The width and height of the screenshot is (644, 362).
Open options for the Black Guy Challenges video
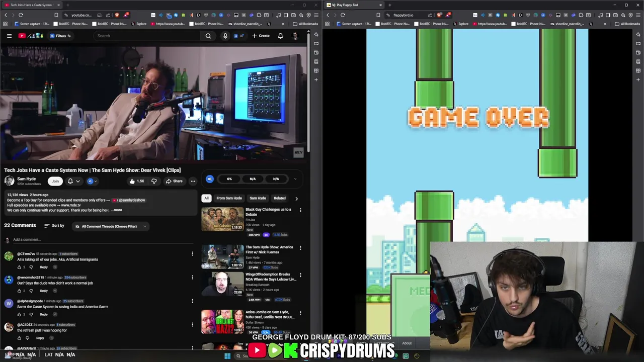click(300, 210)
